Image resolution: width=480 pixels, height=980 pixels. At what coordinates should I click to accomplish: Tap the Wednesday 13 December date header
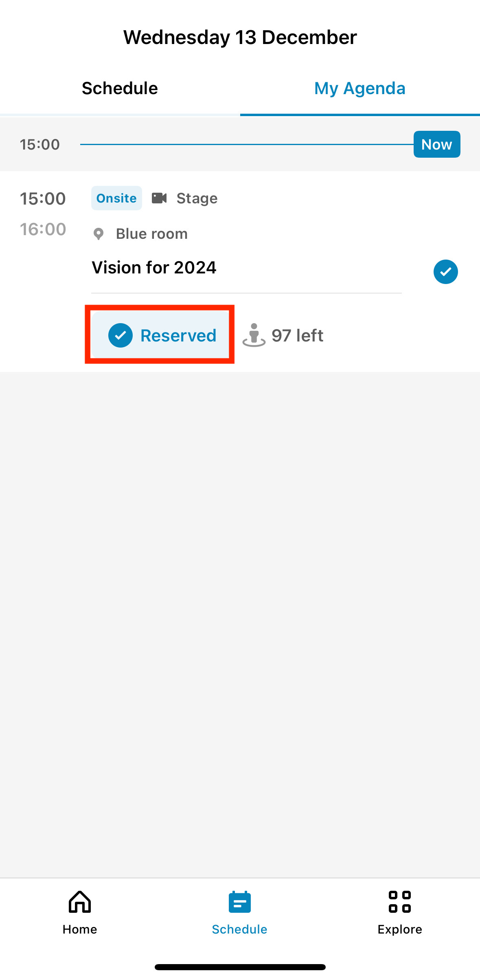[240, 37]
